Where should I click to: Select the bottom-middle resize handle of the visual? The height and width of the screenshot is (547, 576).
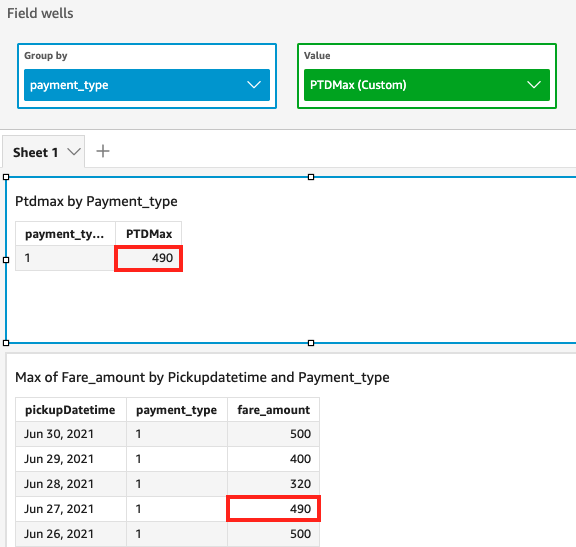click(311, 343)
